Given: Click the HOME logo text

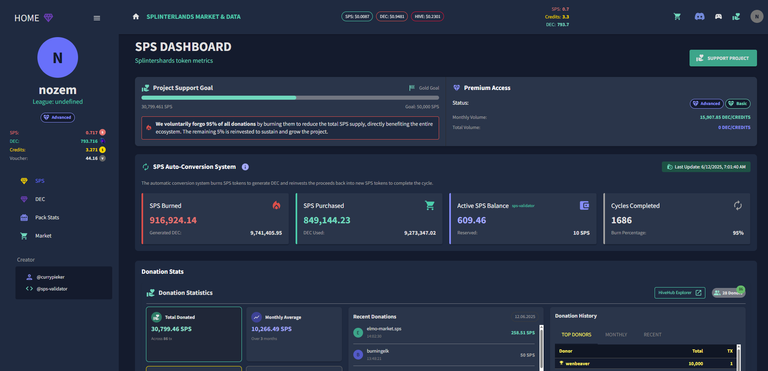Looking at the screenshot, I should click(x=27, y=18).
